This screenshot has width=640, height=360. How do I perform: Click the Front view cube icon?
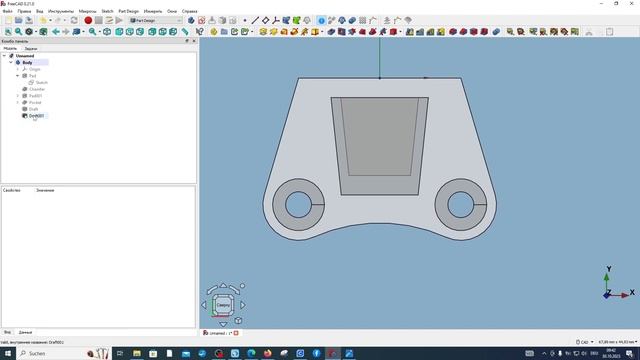click(119, 31)
